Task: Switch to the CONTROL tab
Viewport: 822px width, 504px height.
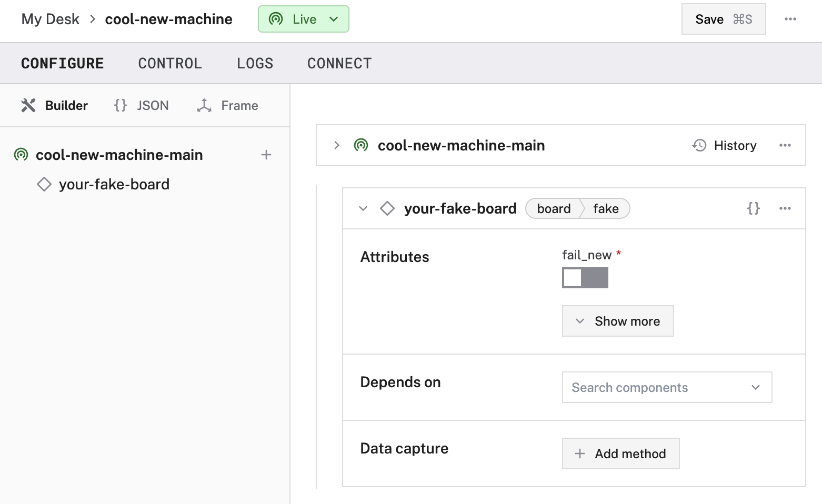Action: click(169, 63)
